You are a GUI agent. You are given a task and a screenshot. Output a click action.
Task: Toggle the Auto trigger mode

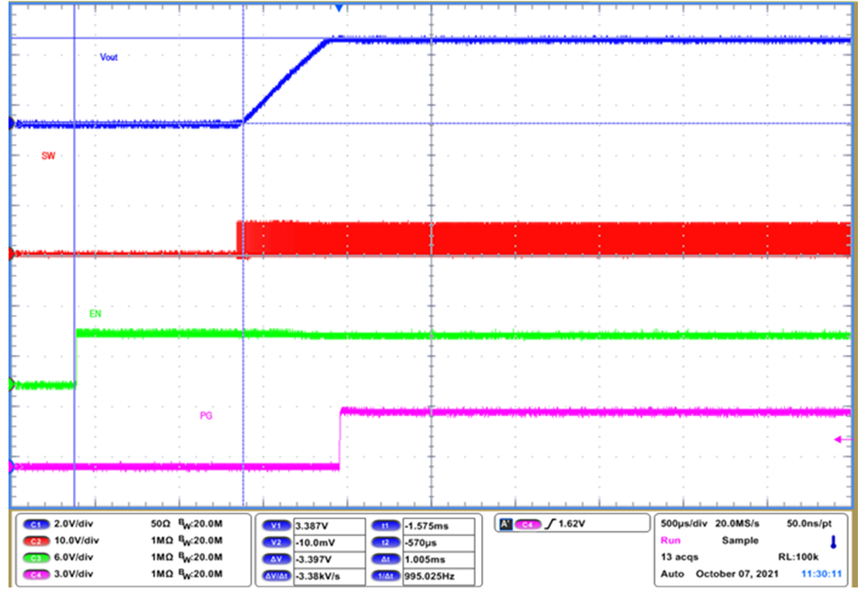(x=673, y=573)
